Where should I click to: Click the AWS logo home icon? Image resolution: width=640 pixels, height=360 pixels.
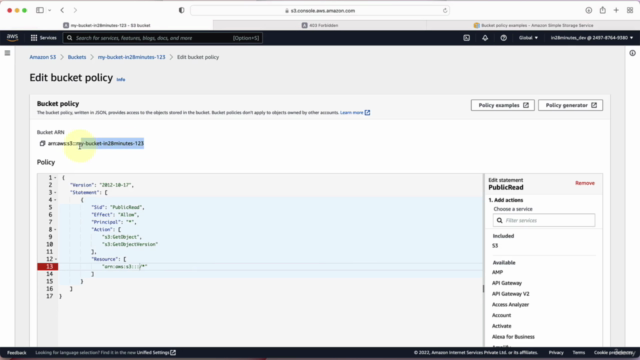click(x=13, y=38)
